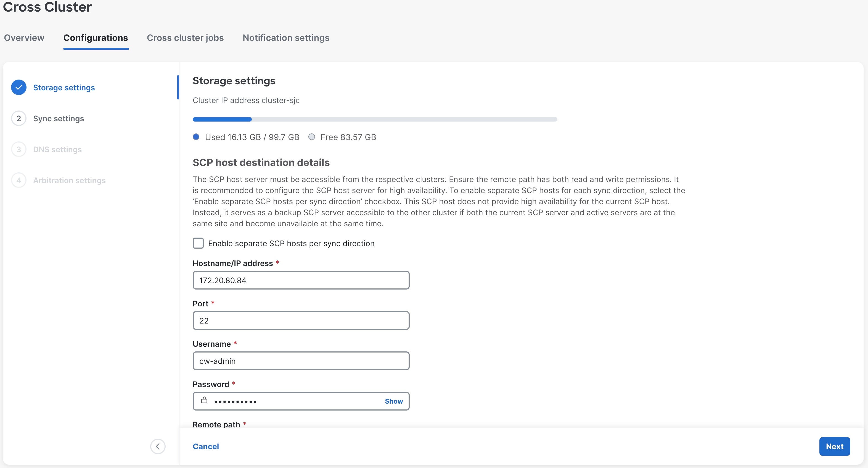This screenshot has height=468, width=868.
Task: Click the Hostname/IP address input field
Action: tap(301, 280)
